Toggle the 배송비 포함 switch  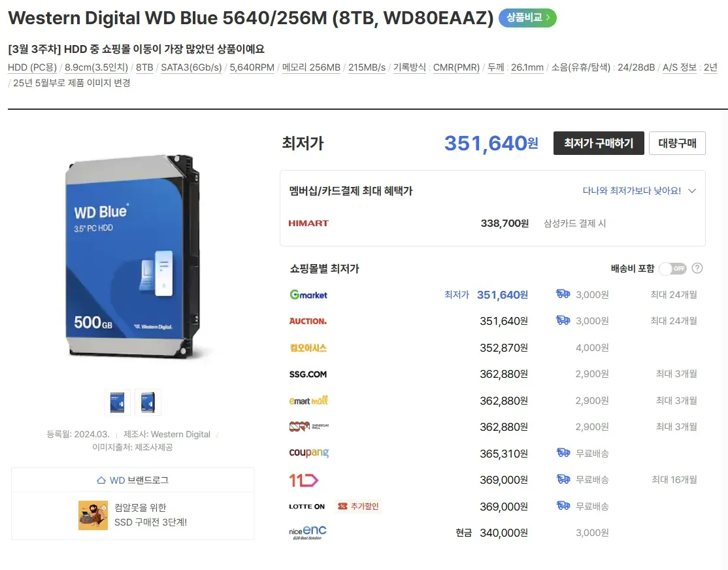[672, 268]
